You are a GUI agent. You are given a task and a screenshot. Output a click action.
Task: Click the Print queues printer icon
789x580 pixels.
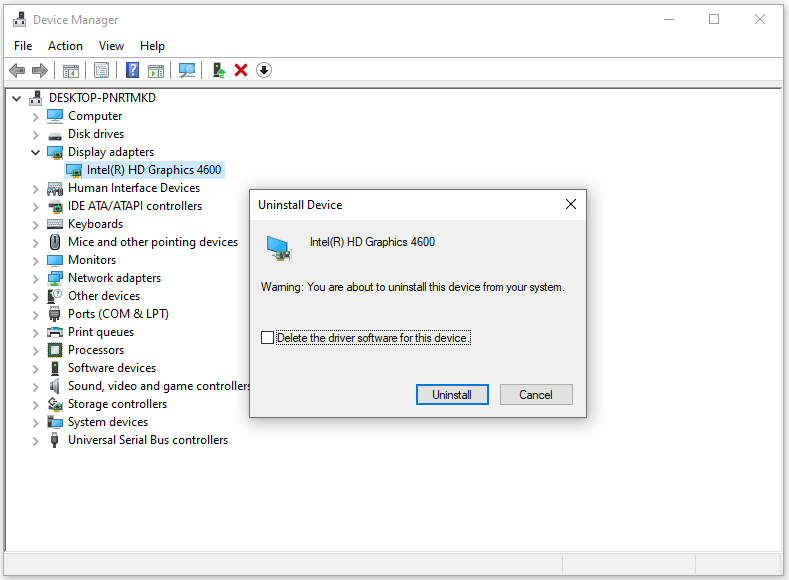pyautogui.click(x=55, y=332)
